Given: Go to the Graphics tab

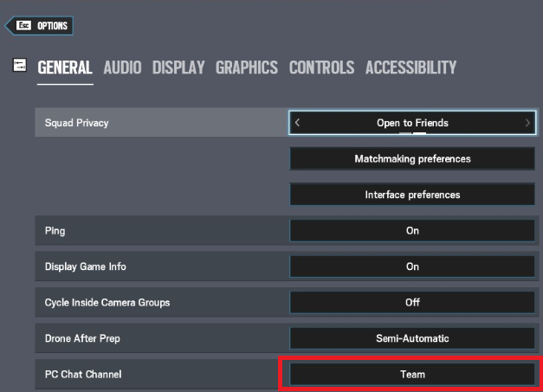Looking at the screenshot, I should (x=247, y=67).
